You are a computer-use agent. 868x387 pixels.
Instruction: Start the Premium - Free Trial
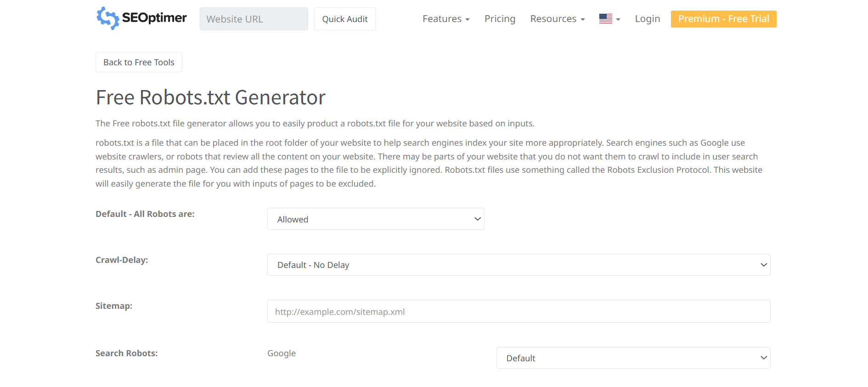pos(723,19)
